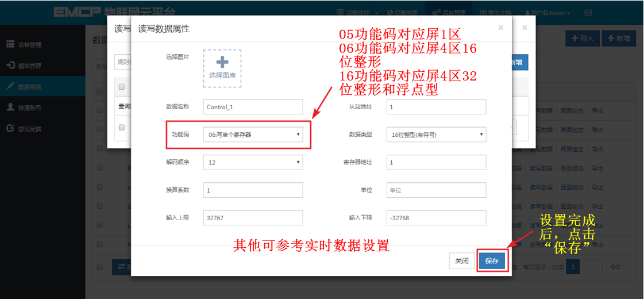
Task: Click the 功能码 label
Action: click(x=181, y=135)
